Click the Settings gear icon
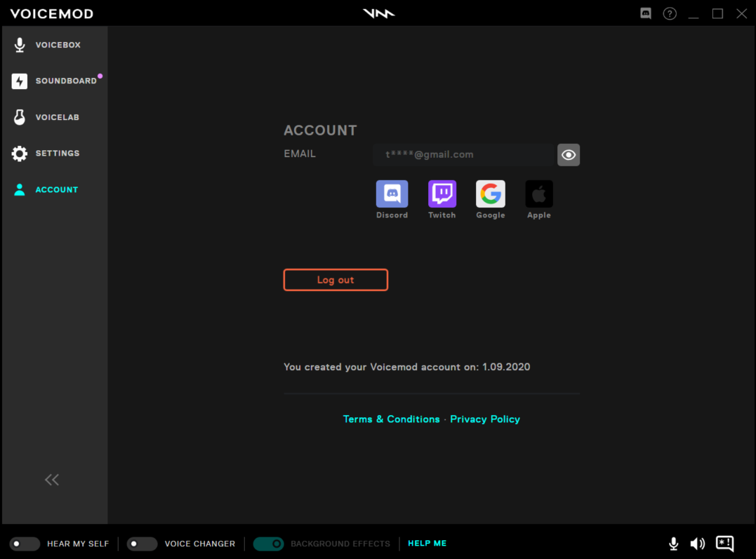 19,153
